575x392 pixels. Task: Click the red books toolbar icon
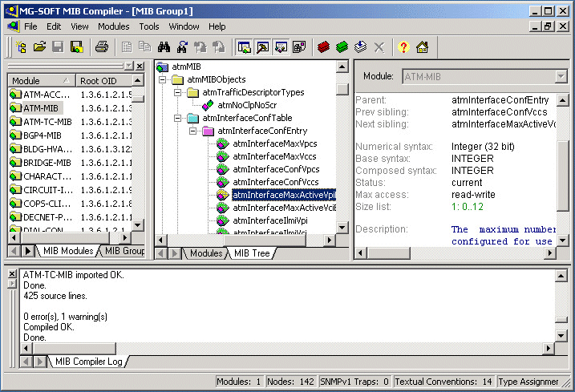pyautogui.click(x=323, y=47)
